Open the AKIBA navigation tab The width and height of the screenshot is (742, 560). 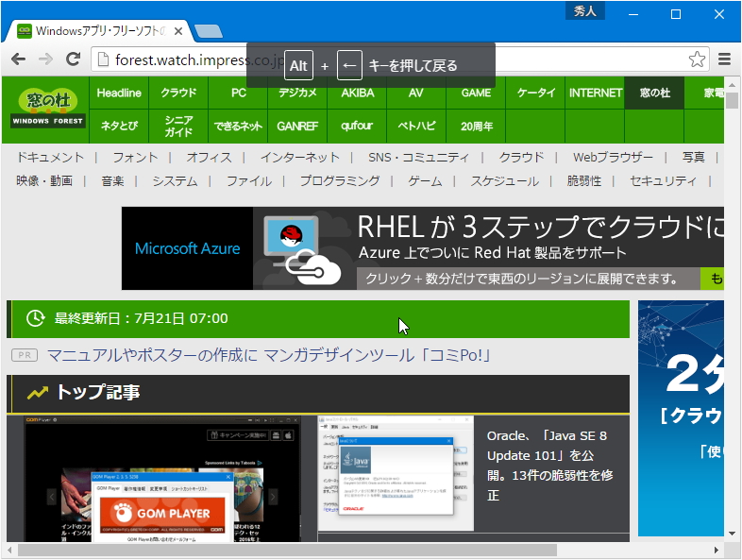[x=357, y=93]
